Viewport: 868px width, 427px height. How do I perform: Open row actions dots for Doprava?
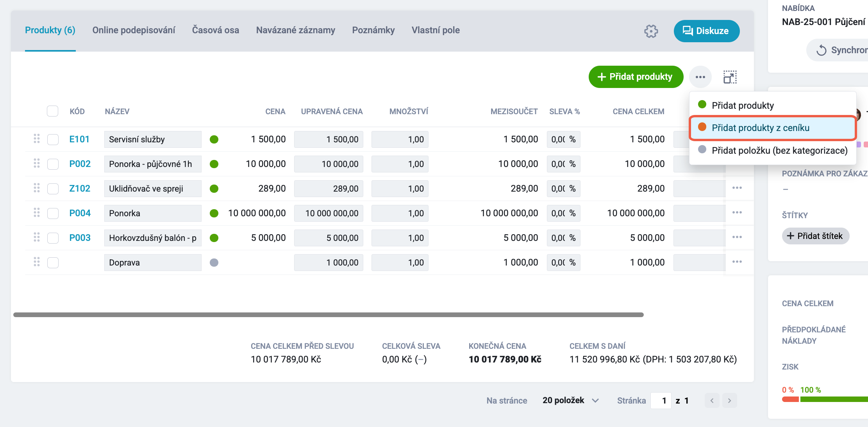tap(737, 262)
